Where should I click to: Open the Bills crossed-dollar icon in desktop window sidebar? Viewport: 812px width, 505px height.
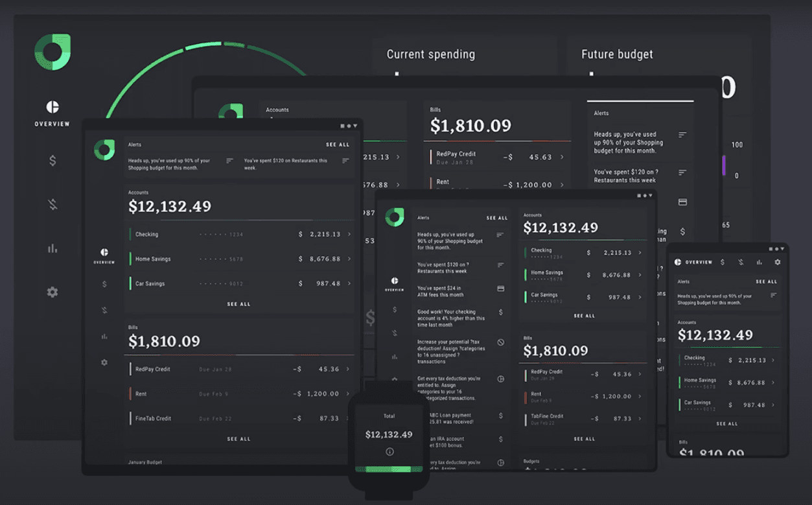click(52, 204)
